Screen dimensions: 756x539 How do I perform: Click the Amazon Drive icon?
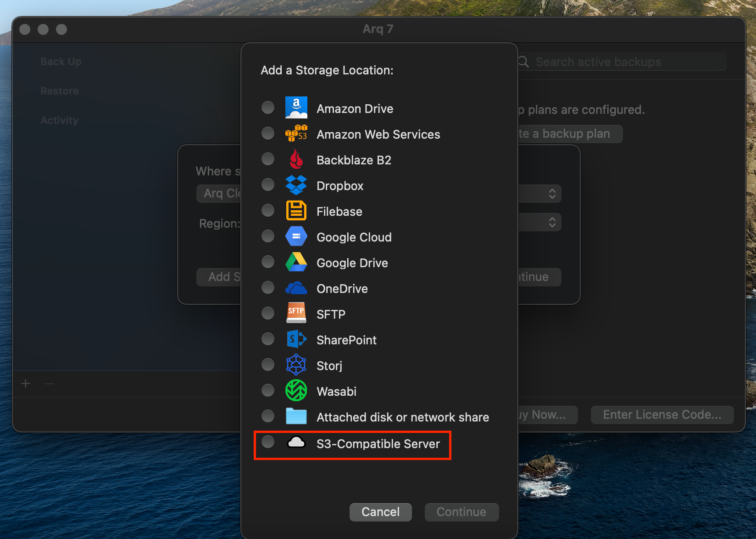click(296, 108)
